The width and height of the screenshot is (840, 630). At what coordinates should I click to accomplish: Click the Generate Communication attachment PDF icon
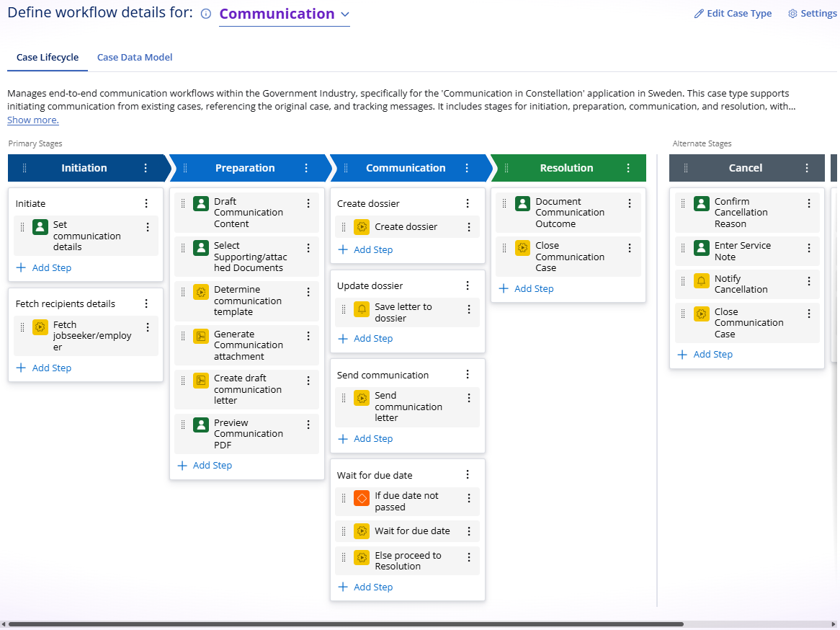click(x=201, y=336)
